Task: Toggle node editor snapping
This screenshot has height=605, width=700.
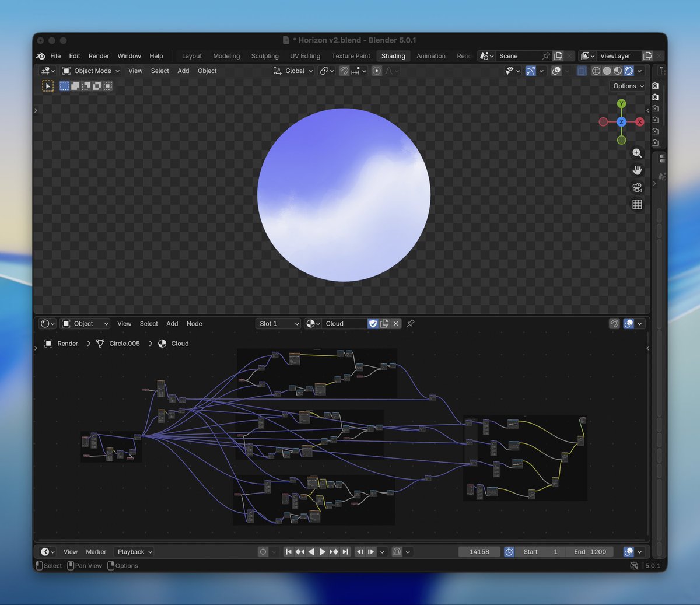Action: point(614,324)
